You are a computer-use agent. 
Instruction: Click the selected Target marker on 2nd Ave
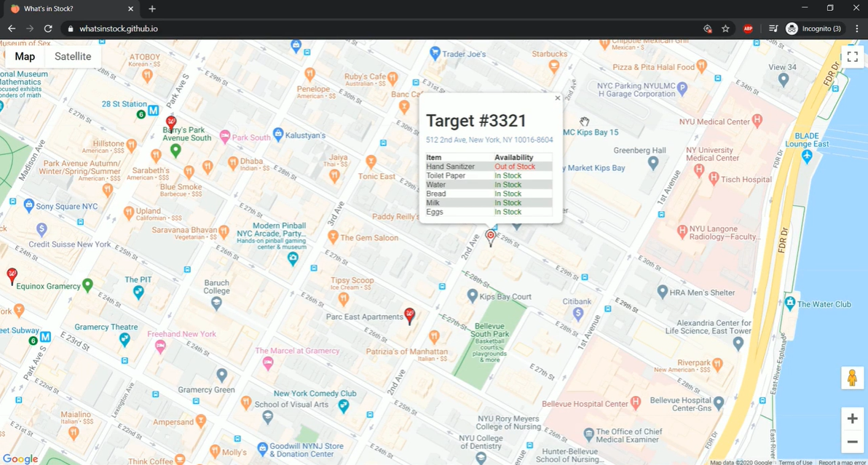coord(490,238)
